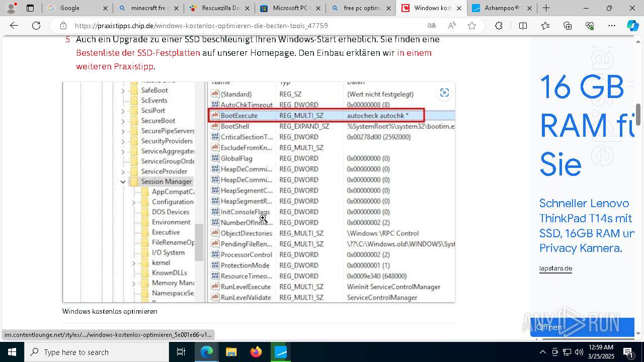The width and height of the screenshot is (644, 362).
Task: Start Read aloud from address bar
Action: tap(452, 26)
